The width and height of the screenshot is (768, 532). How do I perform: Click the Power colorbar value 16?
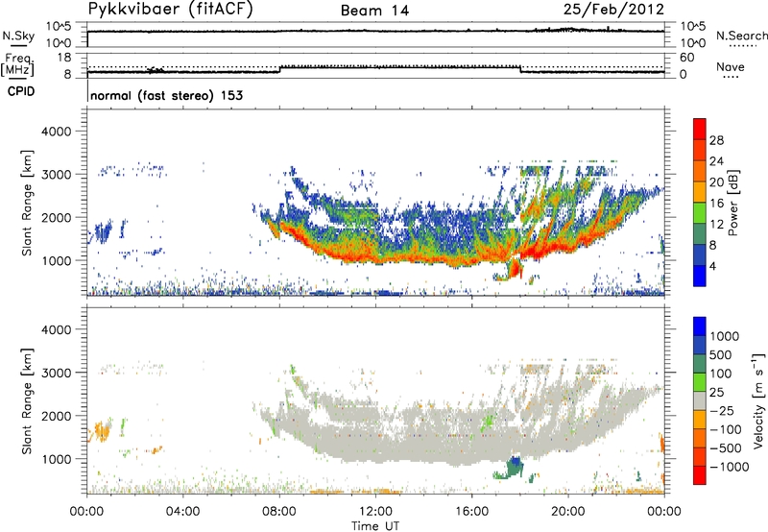coord(716,204)
